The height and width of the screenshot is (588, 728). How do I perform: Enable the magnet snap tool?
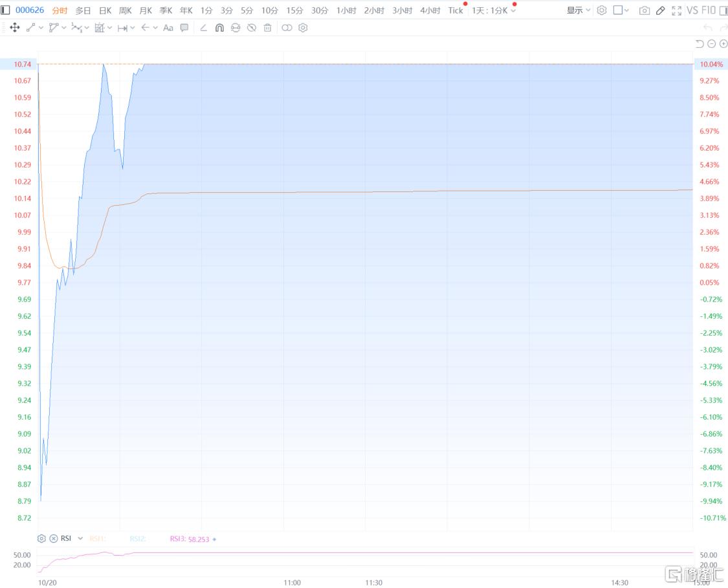point(219,28)
